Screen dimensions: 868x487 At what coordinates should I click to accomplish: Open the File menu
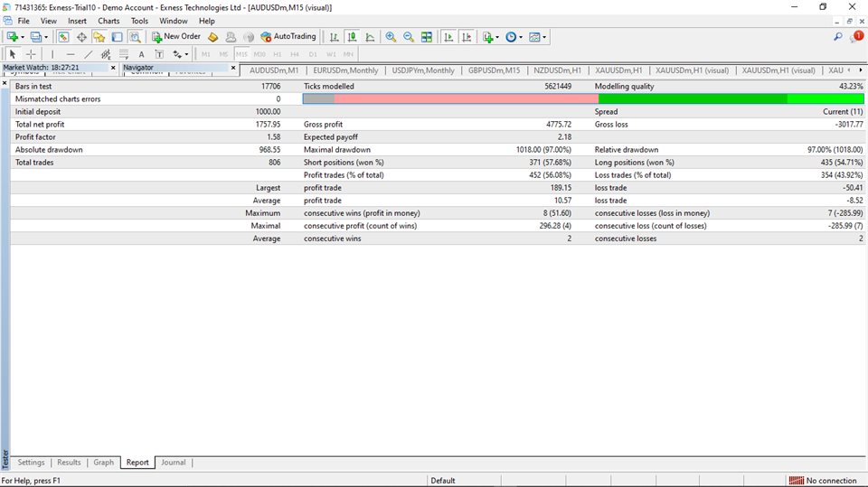24,21
